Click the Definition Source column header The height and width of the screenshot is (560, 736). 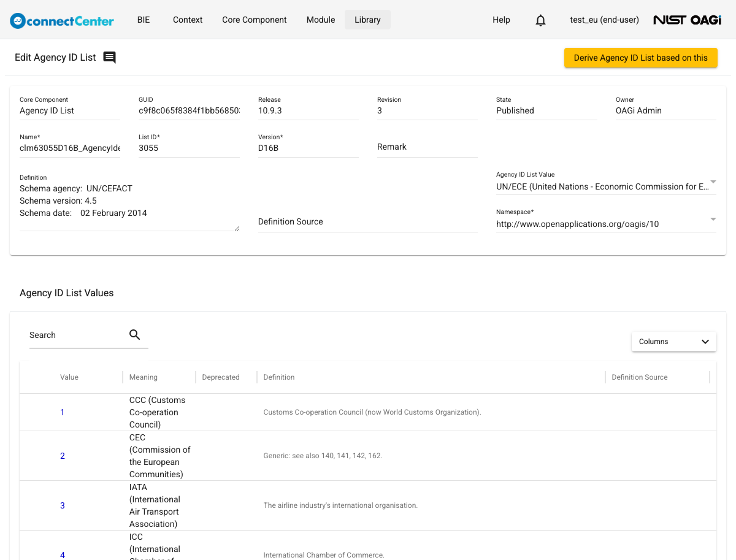coord(640,377)
